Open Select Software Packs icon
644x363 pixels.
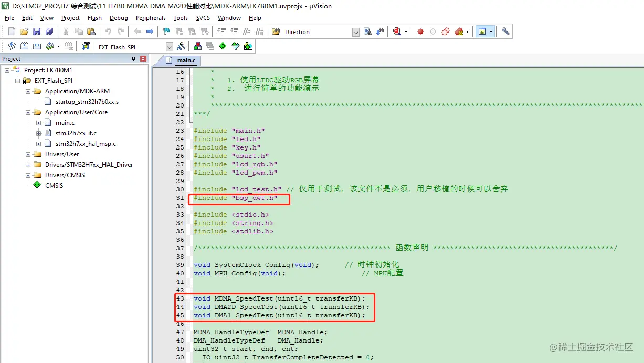236,46
